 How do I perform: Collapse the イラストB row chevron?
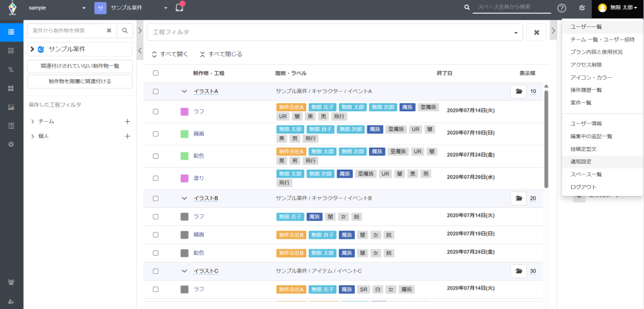(x=184, y=198)
